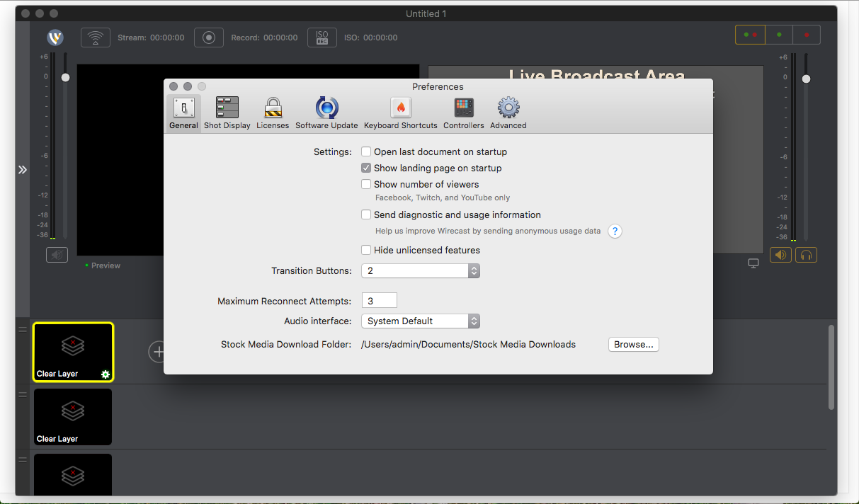Screen dimensions: 859x504
Task: Click the diagnostic info help button
Action: click(x=615, y=231)
